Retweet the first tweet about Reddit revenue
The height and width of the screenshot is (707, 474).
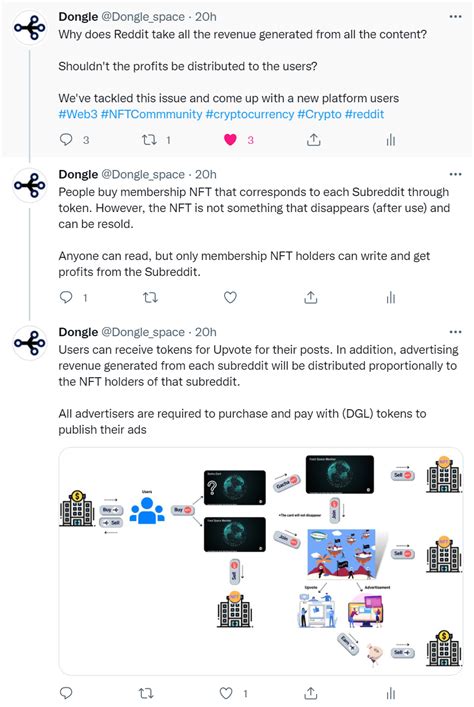[149, 140]
